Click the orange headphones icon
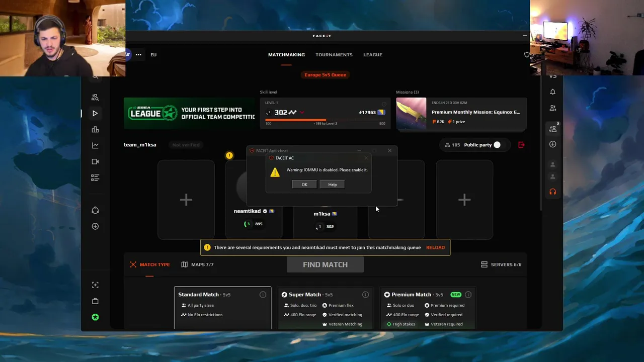 coord(552,192)
